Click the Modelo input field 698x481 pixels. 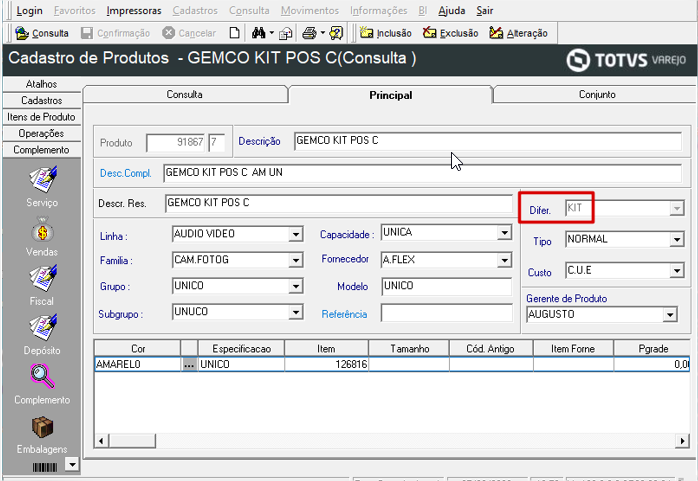coord(447,286)
